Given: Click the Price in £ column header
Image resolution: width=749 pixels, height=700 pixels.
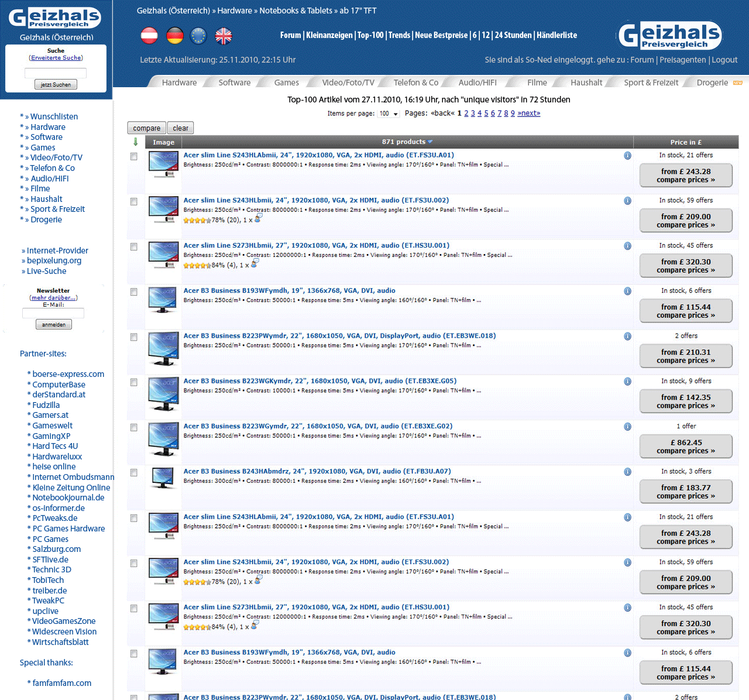Looking at the screenshot, I should (x=686, y=142).
